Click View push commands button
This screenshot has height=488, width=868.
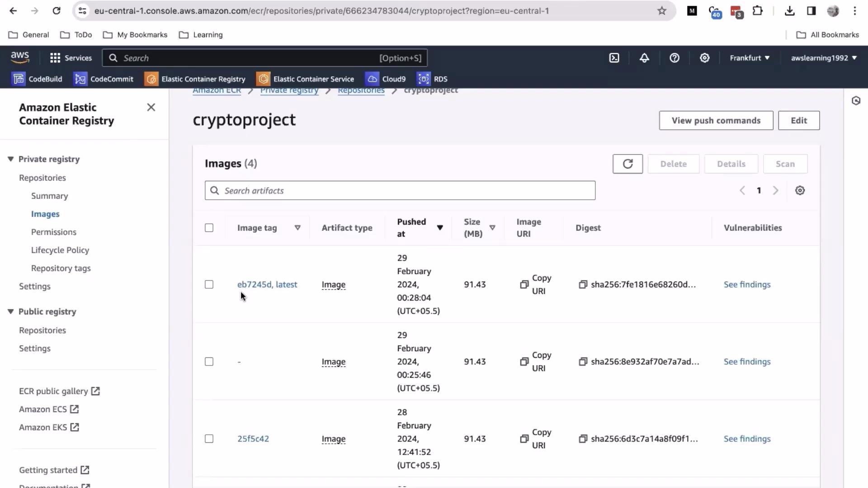pos(716,121)
